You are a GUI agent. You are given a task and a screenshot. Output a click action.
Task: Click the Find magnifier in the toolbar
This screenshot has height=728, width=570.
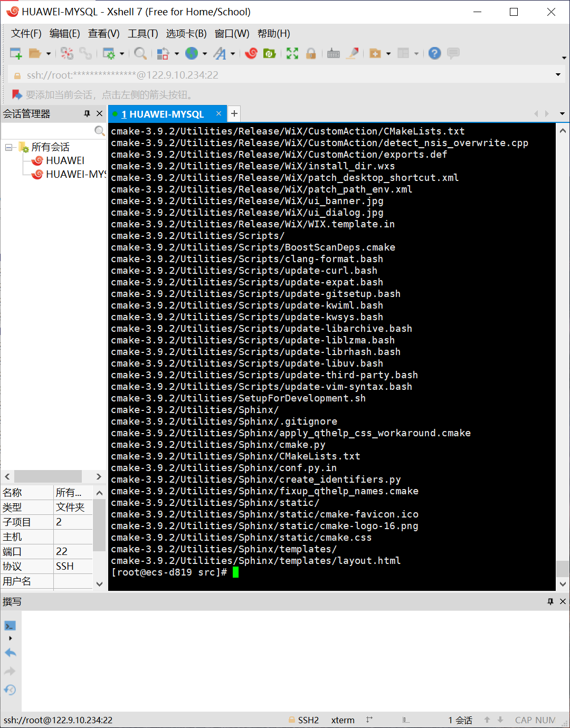tap(140, 53)
